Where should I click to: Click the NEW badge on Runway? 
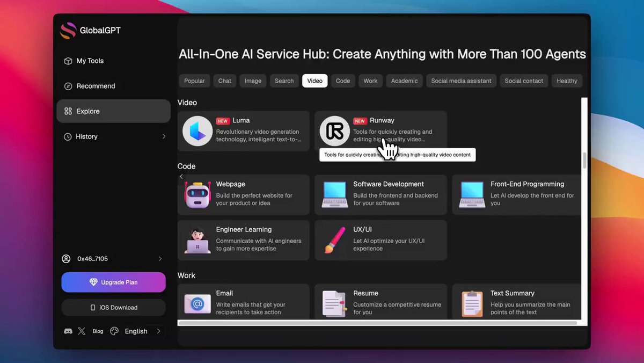click(360, 121)
